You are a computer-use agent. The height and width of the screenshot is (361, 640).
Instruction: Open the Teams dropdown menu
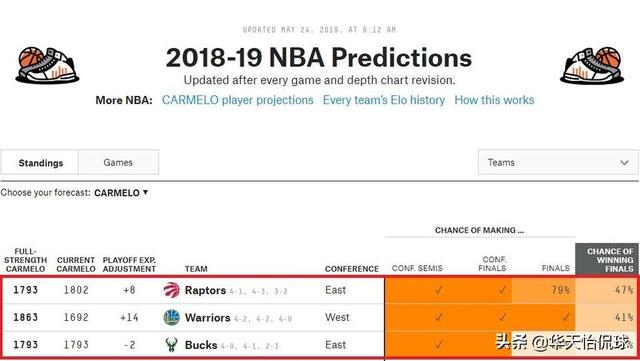pyautogui.click(x=558, y=163)
